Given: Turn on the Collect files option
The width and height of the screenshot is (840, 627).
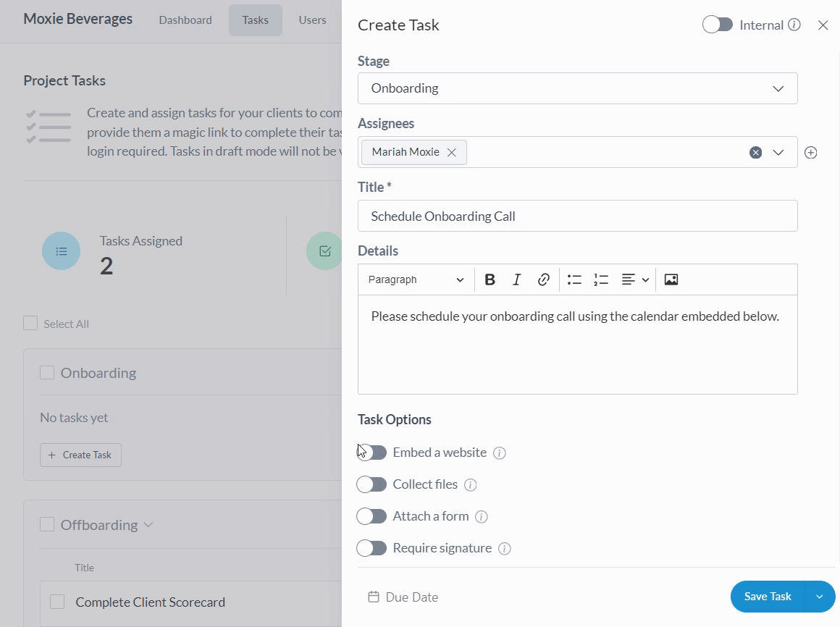Looking at the screenshot, I should (372, 484).
